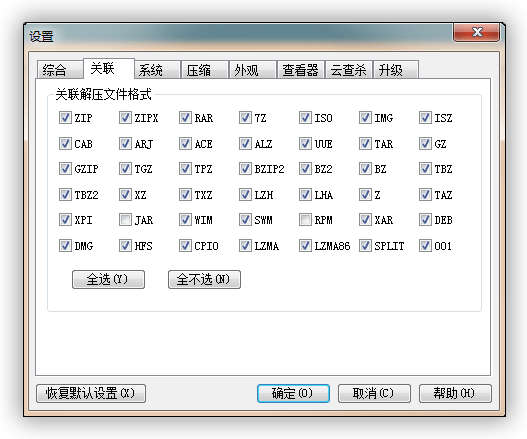Screen dimensions: 527x439
Task: Click the 全不选(N) deselect all button
Action: coord(204,279)
